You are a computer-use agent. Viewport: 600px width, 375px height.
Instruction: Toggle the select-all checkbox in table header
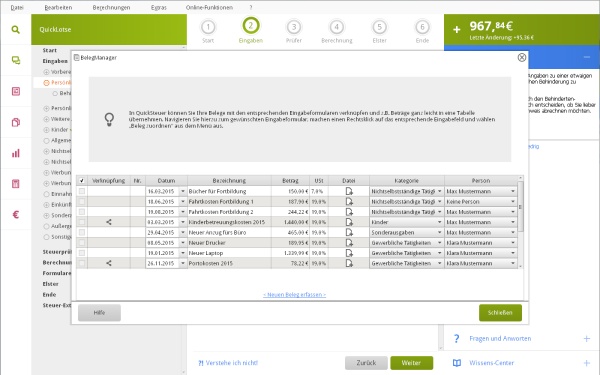tap(82, 181)
